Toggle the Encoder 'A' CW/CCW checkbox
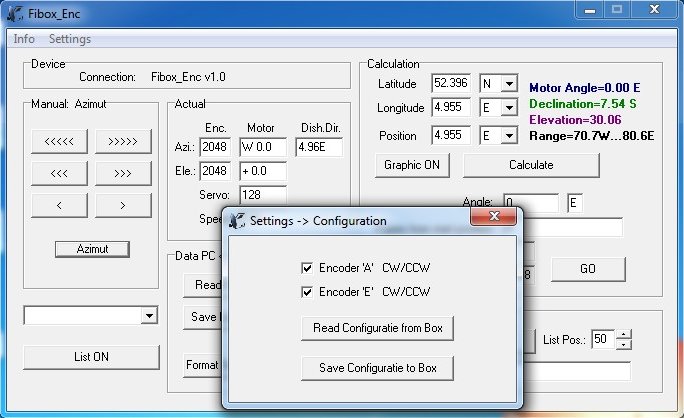The width and height of the screenshot is (684, 418). tap(308, 268)
